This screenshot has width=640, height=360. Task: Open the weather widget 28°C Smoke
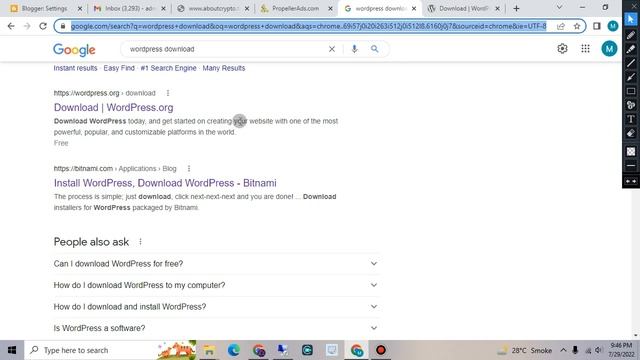(x=524, y=350)
